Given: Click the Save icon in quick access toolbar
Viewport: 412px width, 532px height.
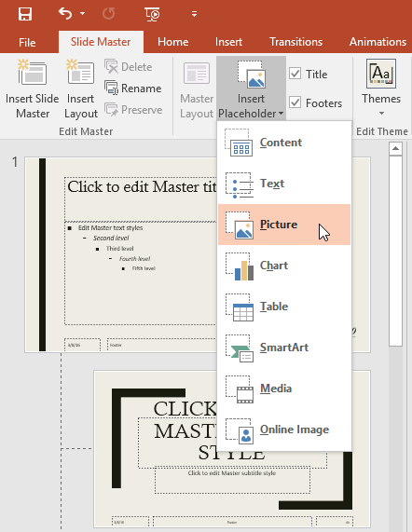Looking at the screenshot, I should 25,14.
